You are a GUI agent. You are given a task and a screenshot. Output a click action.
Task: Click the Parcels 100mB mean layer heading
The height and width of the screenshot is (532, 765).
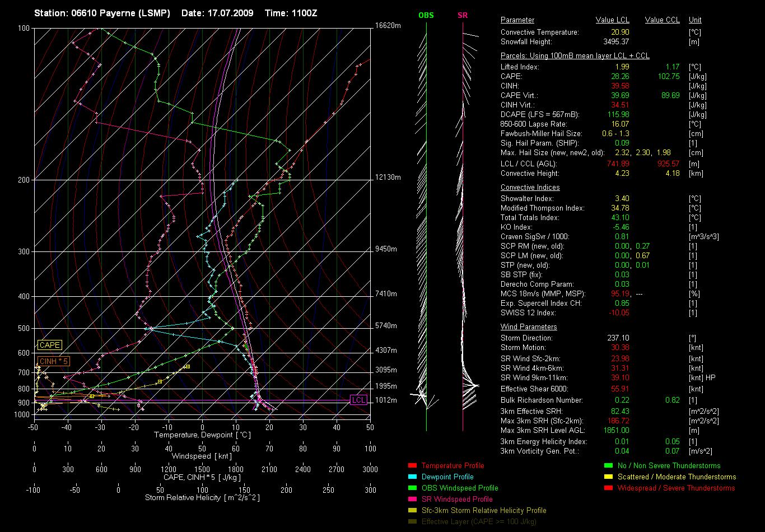tap(575, 56)
